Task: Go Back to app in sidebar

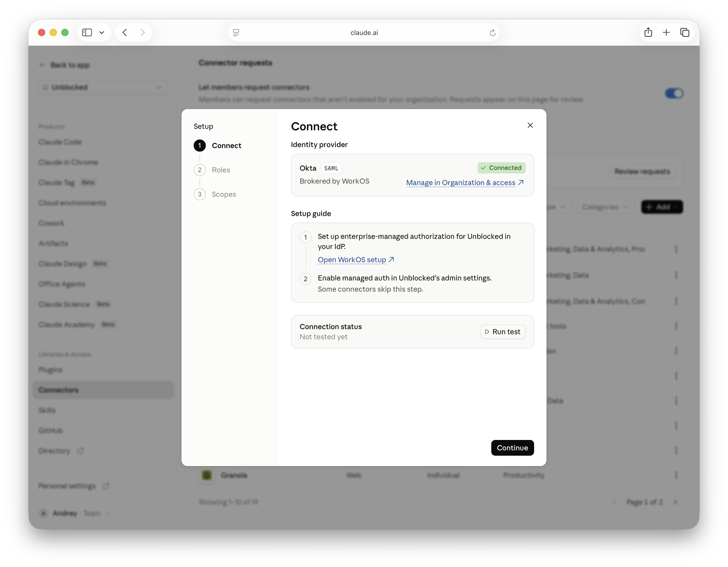Action: tap(65, 65)
